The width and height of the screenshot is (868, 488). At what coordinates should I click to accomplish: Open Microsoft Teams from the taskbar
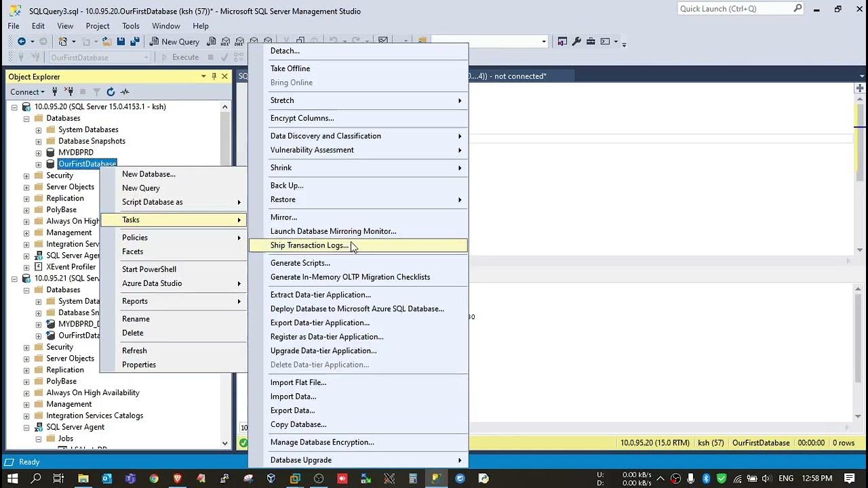[130, 478]
